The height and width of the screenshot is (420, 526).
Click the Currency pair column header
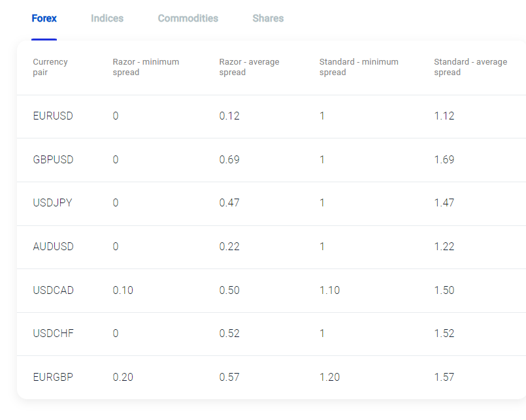(x=50, y=67)
